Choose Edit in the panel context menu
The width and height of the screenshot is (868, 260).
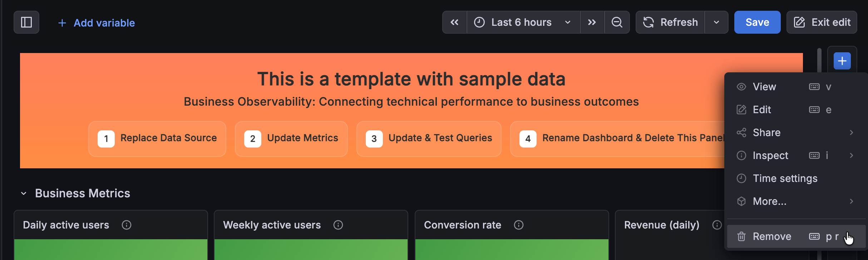[762, 110]
